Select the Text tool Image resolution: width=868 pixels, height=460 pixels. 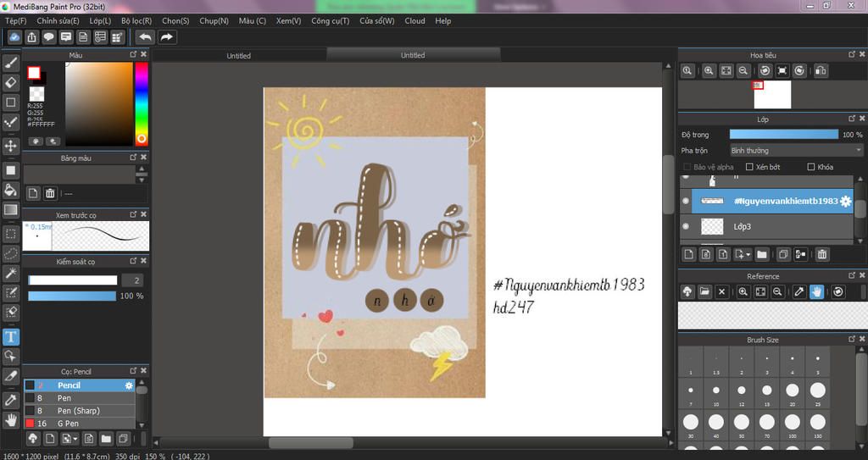[10, 336]
